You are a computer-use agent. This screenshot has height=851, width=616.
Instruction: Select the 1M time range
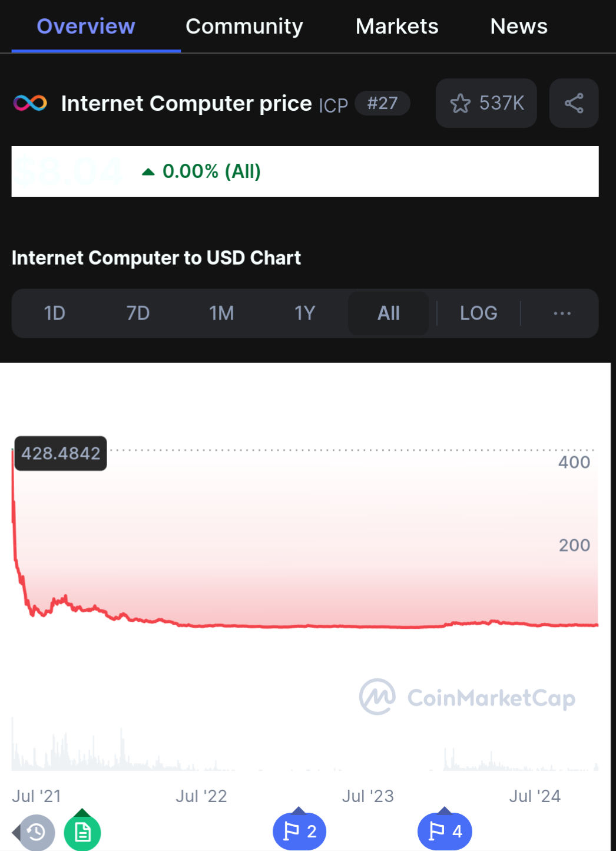click(221, 313)
